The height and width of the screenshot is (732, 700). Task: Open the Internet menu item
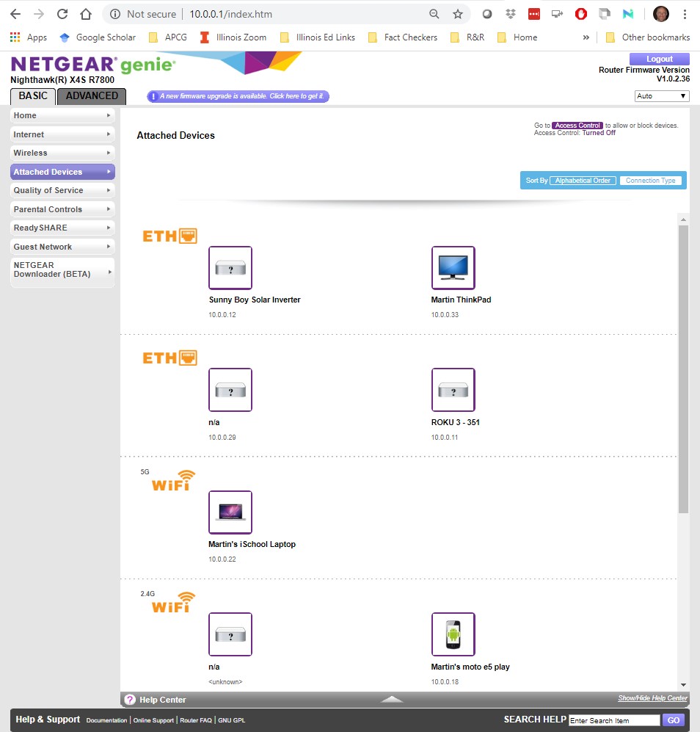(x=62, y=134)
